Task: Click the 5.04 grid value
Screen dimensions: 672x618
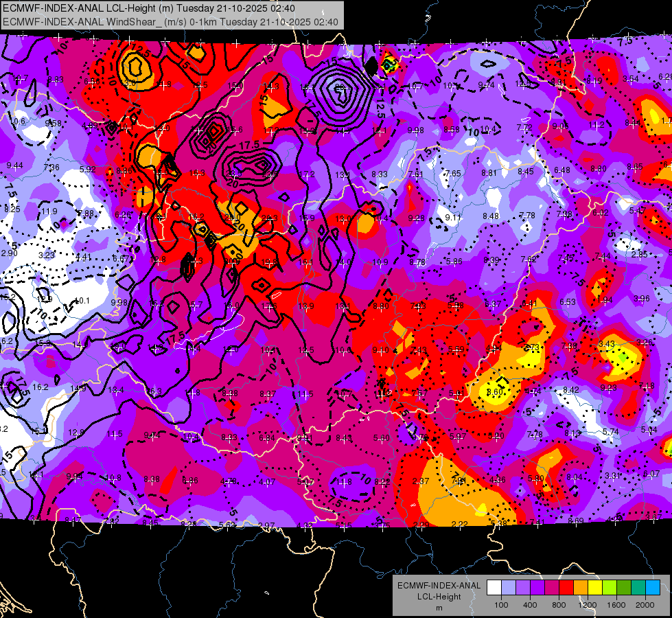Action: click(649, 430)
